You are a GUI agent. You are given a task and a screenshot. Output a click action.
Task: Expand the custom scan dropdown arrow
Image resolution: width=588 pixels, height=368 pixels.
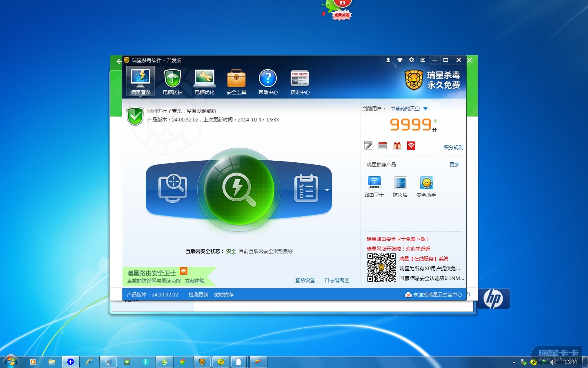tap(327, 190)
